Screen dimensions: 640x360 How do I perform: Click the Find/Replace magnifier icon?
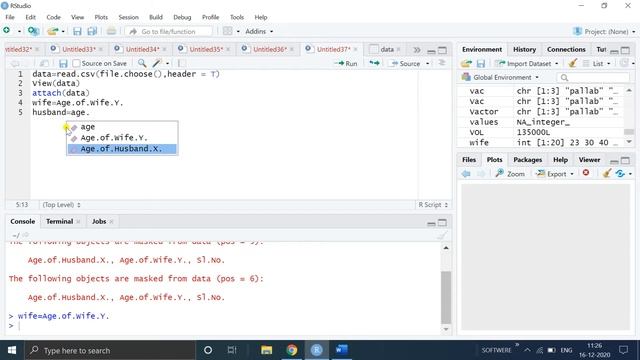(142, 63)
